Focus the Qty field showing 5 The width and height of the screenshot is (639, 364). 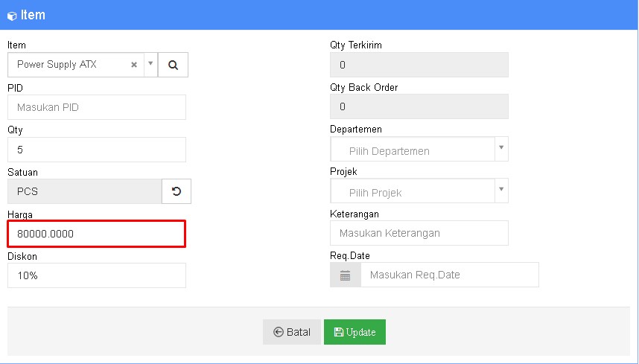[96, 150]
